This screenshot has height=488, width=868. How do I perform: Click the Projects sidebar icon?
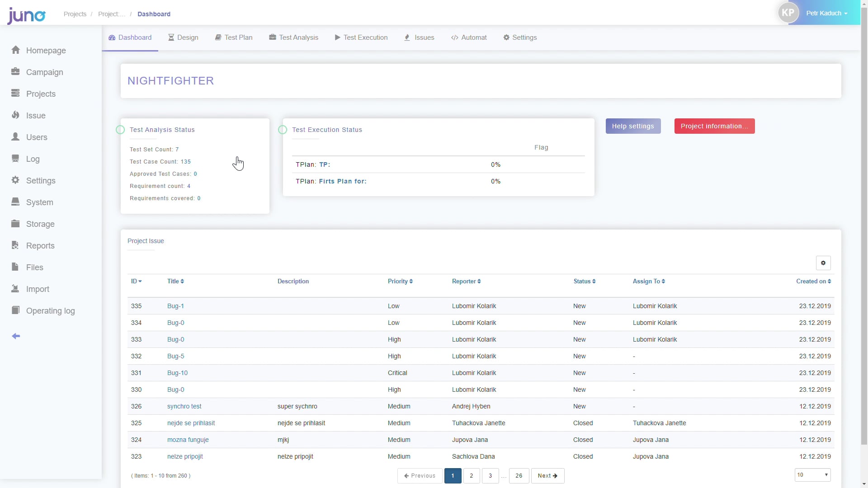(16, 94)
